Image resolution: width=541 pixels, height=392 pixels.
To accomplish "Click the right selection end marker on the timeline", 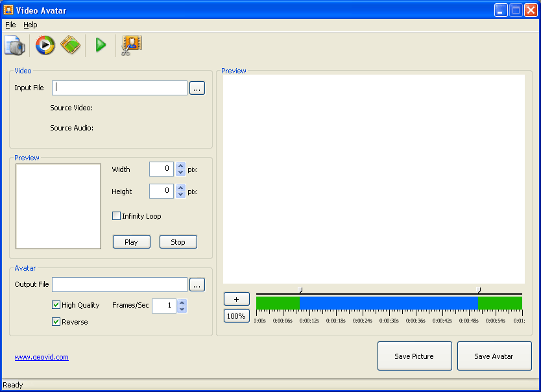I will [479, 290].
